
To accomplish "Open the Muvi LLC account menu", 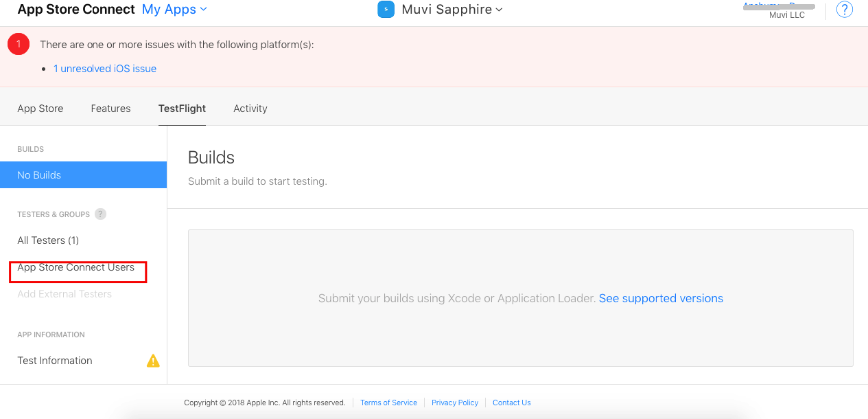I will (x=779, y=10).
